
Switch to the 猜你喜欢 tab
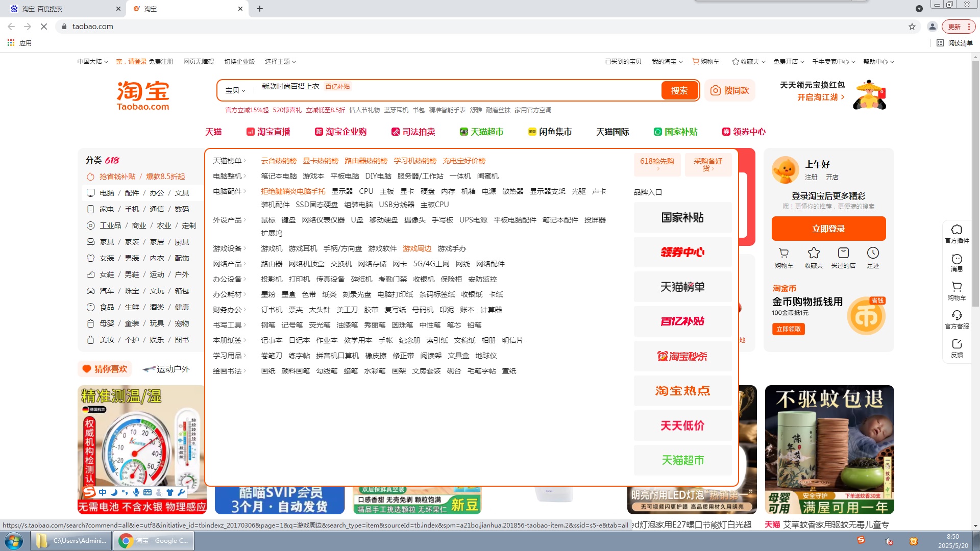point(105,369)
